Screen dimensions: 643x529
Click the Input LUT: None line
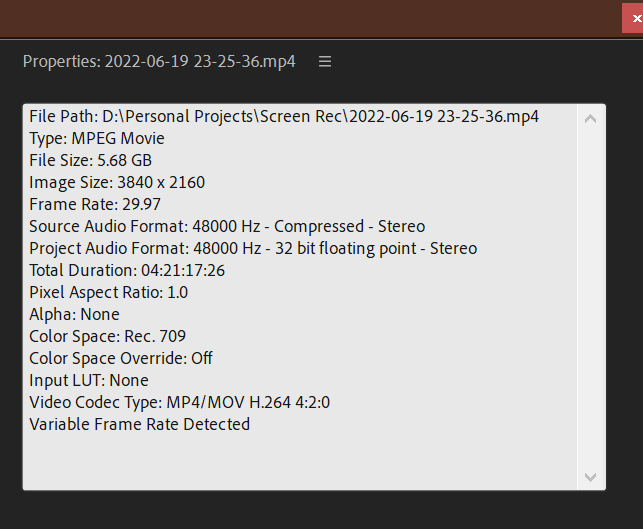[x=89, y=380]
